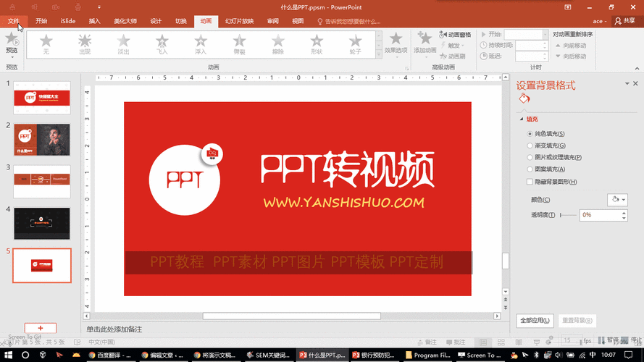Click the 持续时间 duration field
644x362 pixels.
coord(532,45)
